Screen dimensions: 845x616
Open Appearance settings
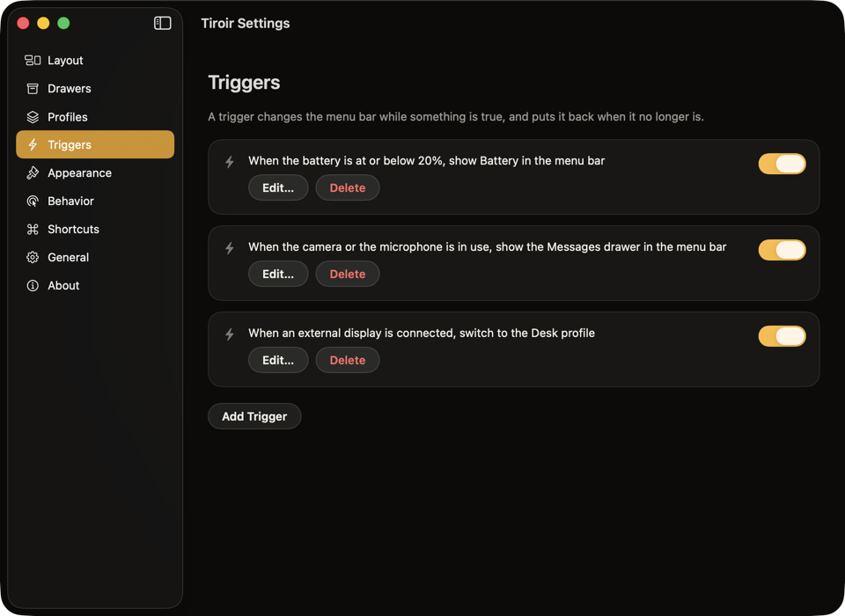click(x=95, y=173)
